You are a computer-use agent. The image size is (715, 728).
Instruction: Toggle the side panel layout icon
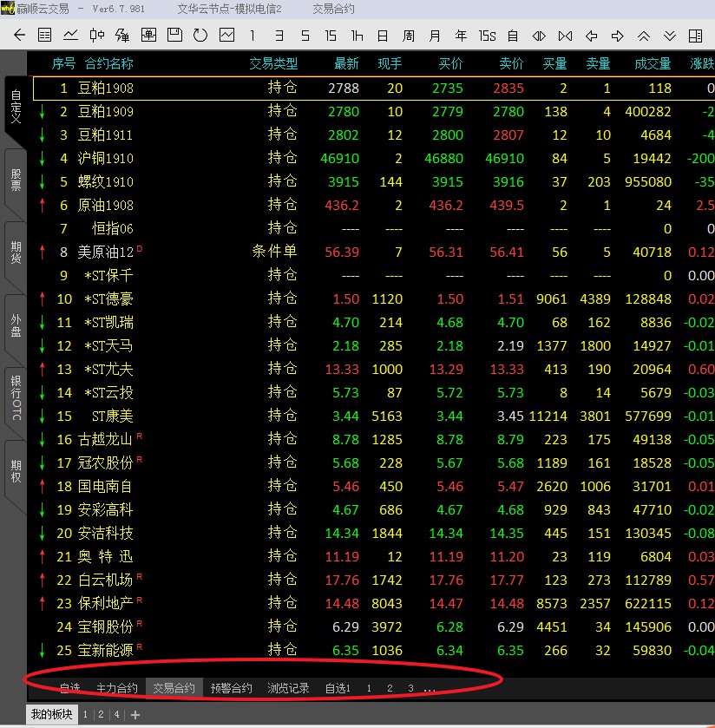coord(695,36)
